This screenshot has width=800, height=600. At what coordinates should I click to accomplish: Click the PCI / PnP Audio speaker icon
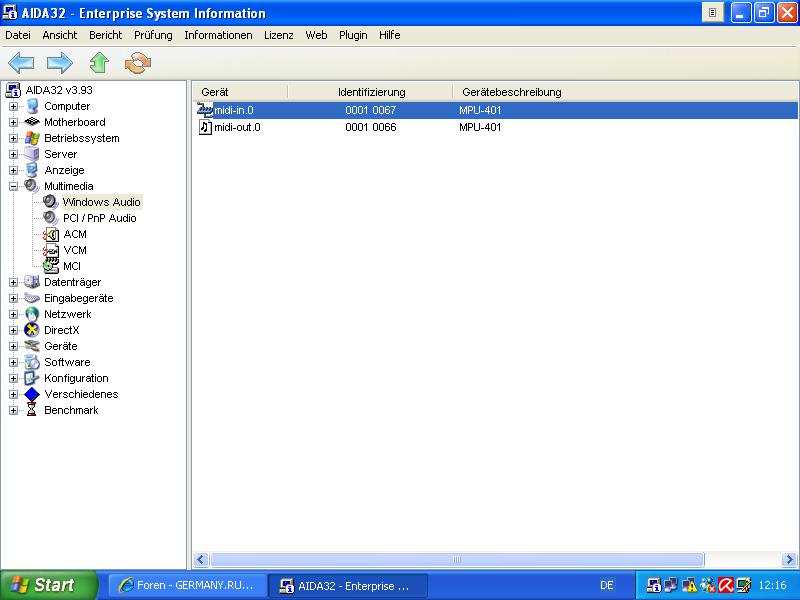[x=51, y=218]
